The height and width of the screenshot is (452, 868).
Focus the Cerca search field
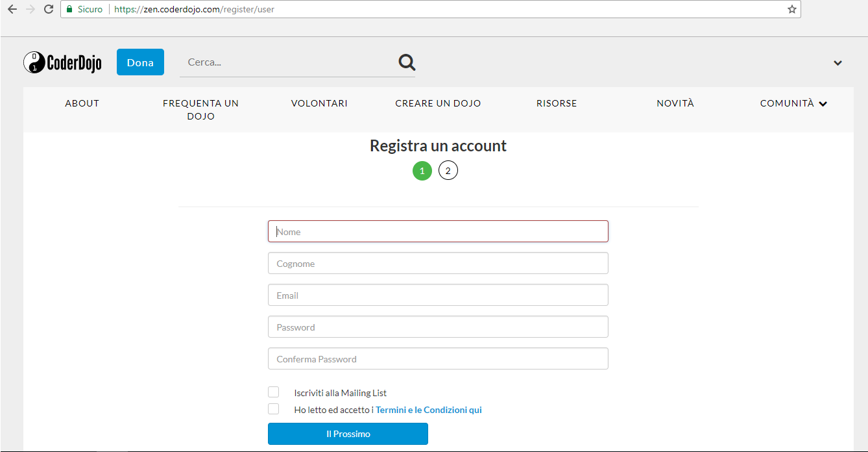click(289, 62)
